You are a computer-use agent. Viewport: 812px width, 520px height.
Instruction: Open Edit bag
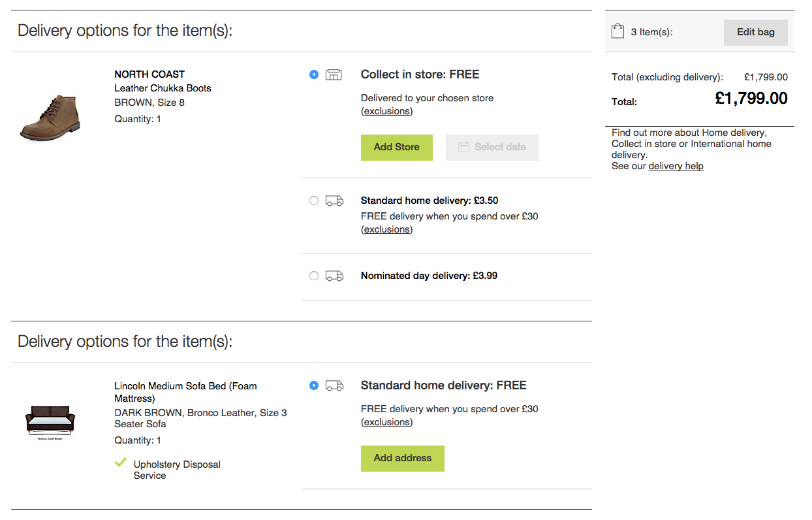pyautogui.click(x=755, y=32)
